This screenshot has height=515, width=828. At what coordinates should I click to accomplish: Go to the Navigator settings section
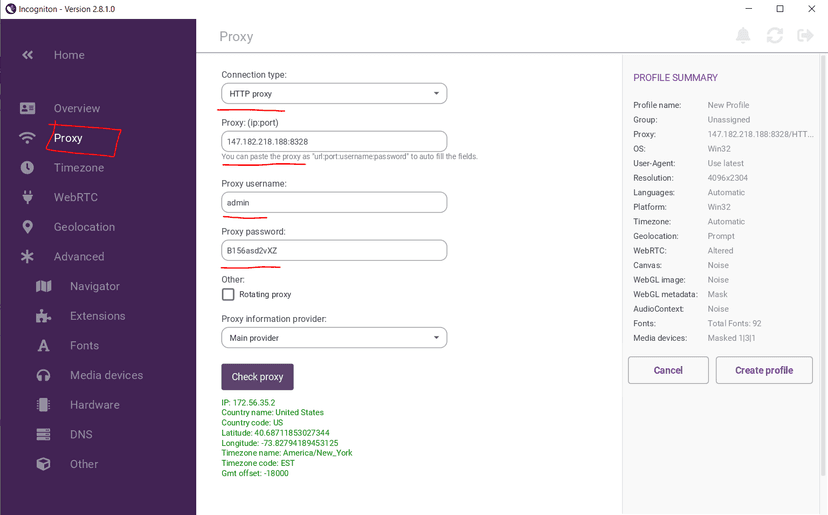click(x=94, y=286)
